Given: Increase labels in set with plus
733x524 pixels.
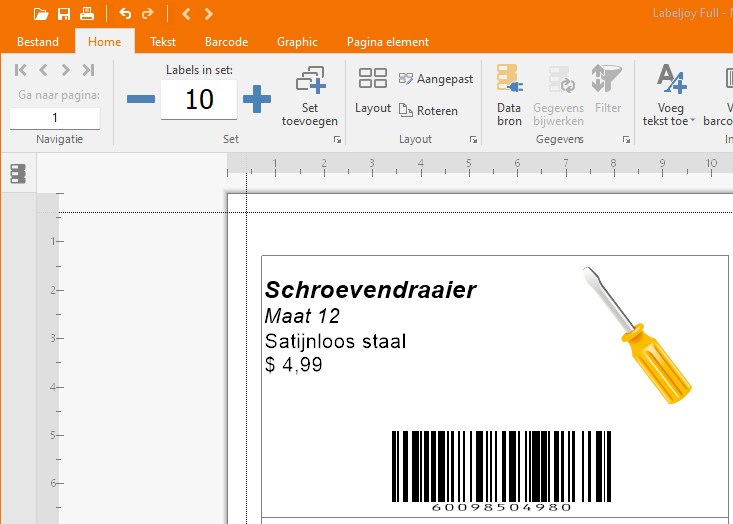Looking at the screenshot, I should click(257, 99).
